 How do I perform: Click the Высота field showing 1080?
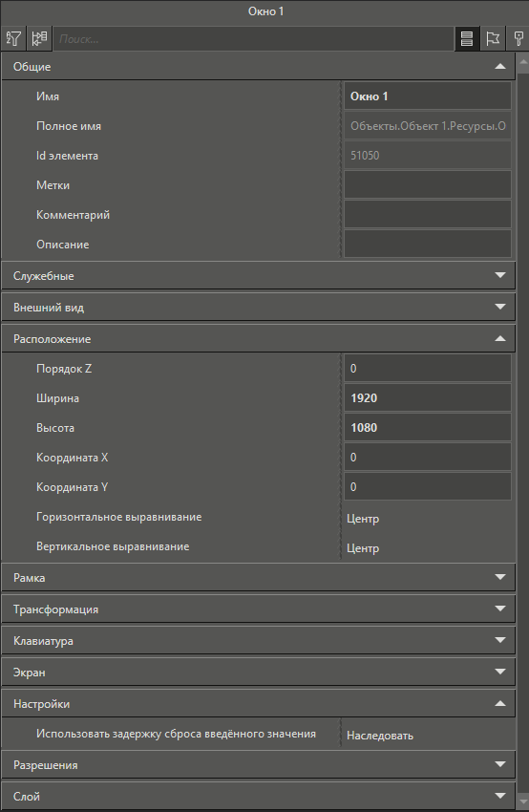pyautogui.click(x=428, y=427)
